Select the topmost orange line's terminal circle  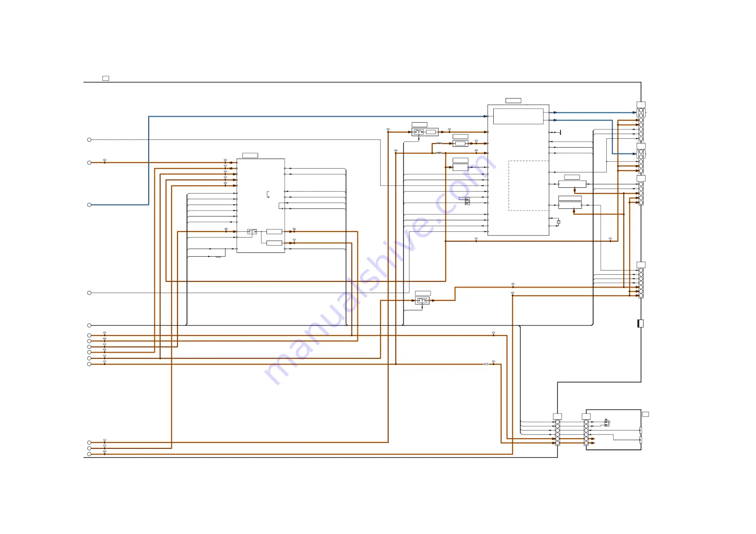pyautogui.click(x=89, y=162)
